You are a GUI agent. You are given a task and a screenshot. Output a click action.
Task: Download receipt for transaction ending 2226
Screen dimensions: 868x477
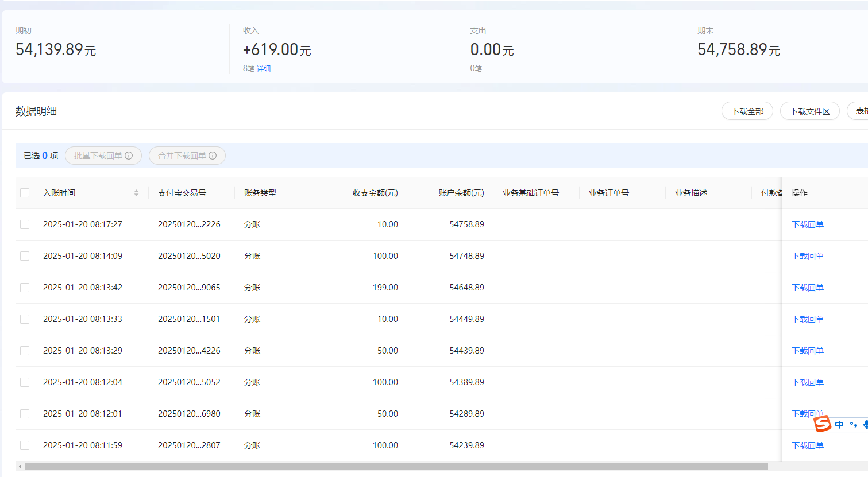808,224
